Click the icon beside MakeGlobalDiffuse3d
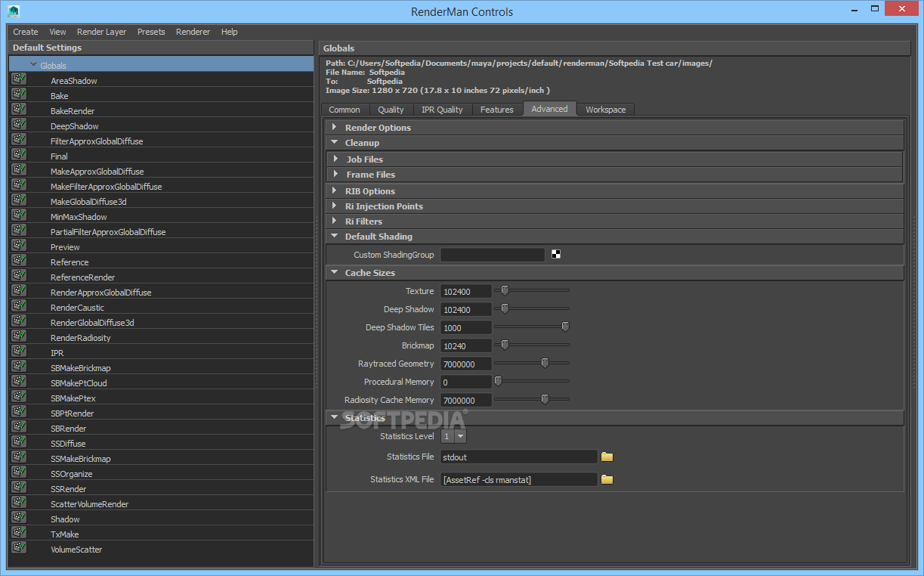The height and width of the screenshot is (576, 924). coord(19,200)
